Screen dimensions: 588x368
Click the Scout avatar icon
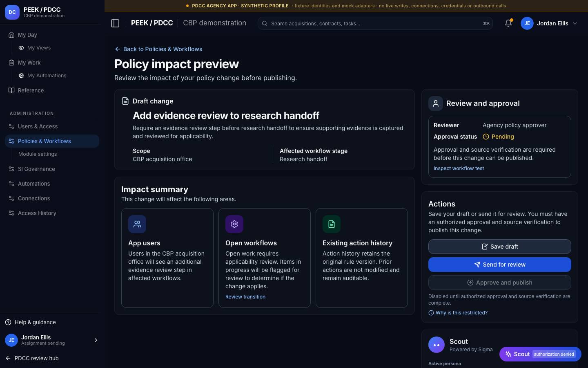pyautogui.click(x=437, y=345)
